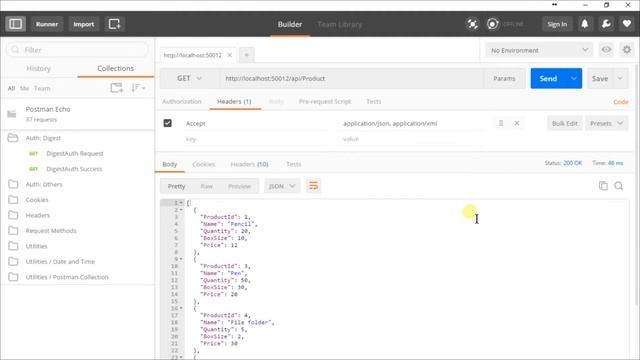Viewport: 640px width, 360px height.
Task: Open the Utilities / Postman Collection folder
Action: [67, 277]
